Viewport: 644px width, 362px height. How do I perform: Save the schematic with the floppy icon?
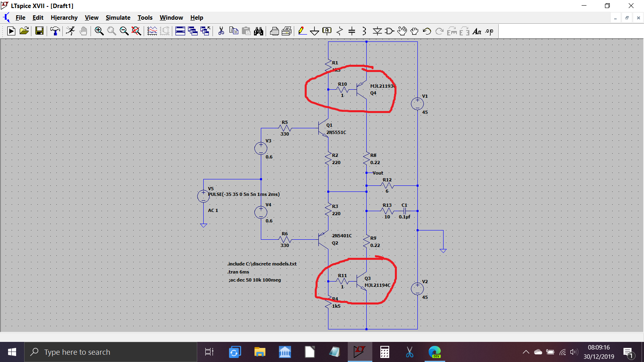coord(39,31)
